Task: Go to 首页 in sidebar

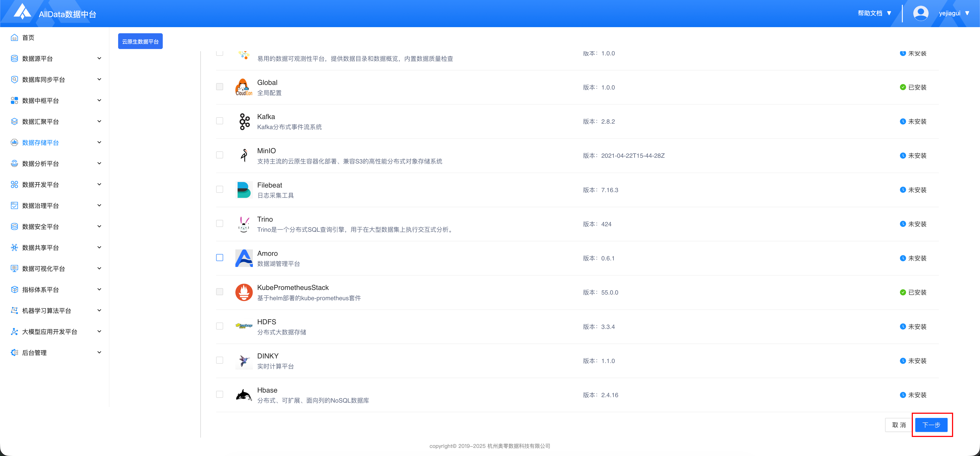Action: pos(28,38)
